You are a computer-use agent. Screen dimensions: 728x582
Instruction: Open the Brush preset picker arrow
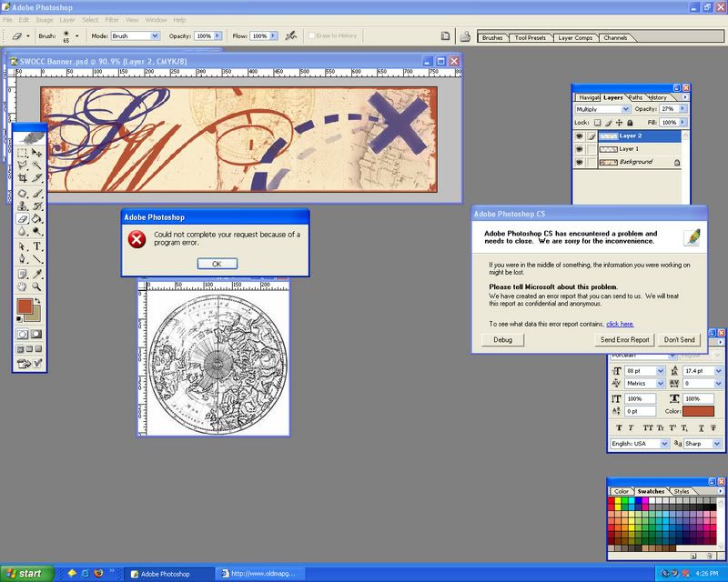click(77, 35)
